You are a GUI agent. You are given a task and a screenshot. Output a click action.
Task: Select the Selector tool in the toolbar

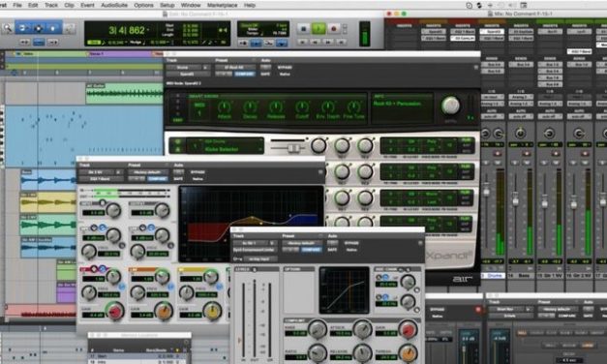click(39, 28)
